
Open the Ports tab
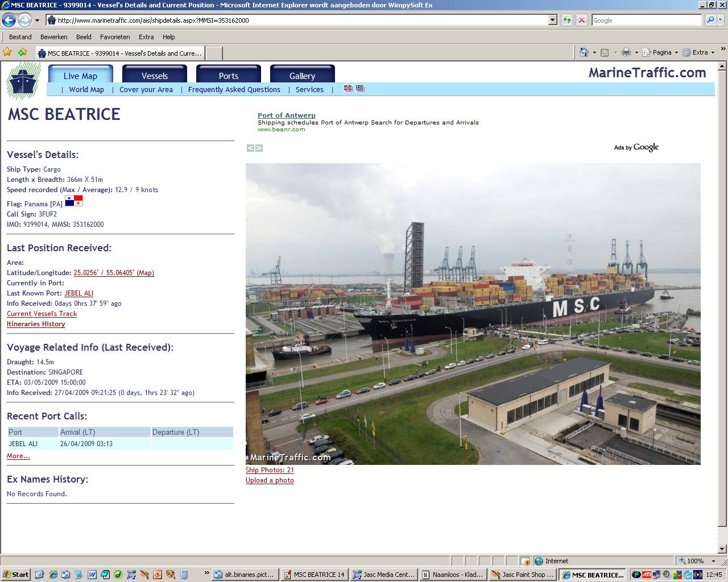228,76
